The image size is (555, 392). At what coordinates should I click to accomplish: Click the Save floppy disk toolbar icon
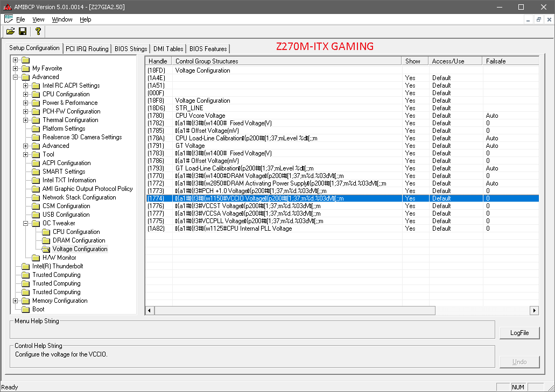[23, 32]
